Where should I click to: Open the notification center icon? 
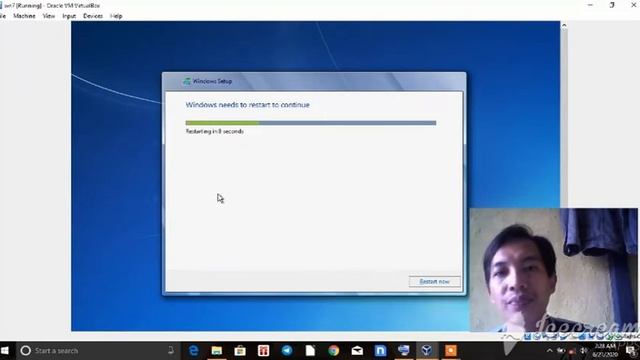631,351
